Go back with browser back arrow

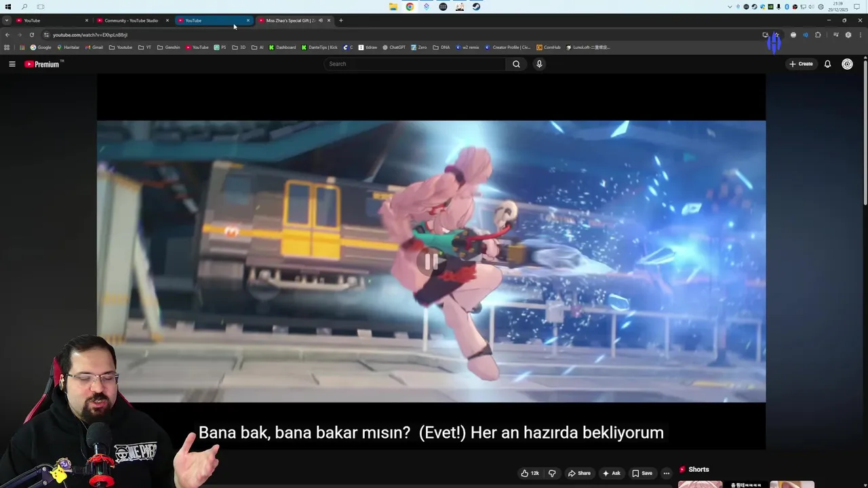pos(7,35)
